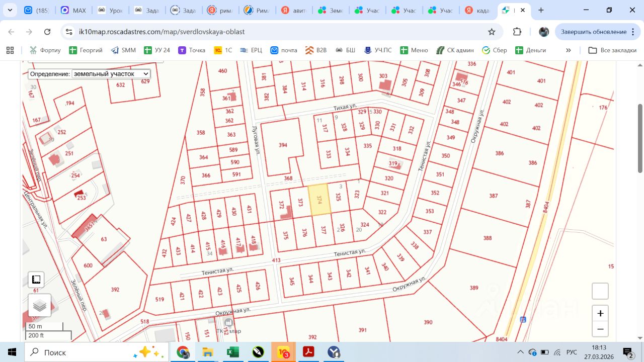Open the taskbar clock showing 18:13
The image size is (644, 362).
[x=599, y=352]
